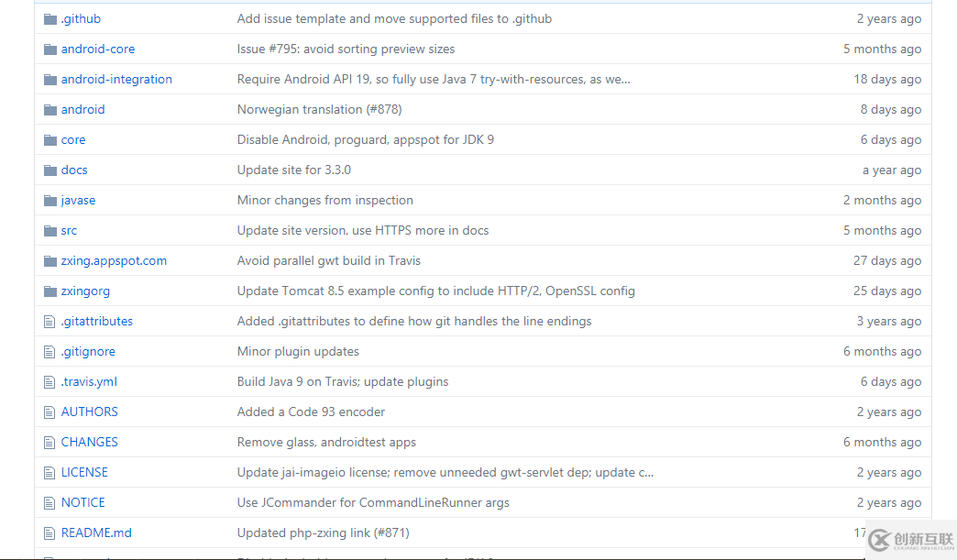957x560 pixels.
Task: Open commit 'Update site for 3.3.0'
Action: click(x=293, y=170)
